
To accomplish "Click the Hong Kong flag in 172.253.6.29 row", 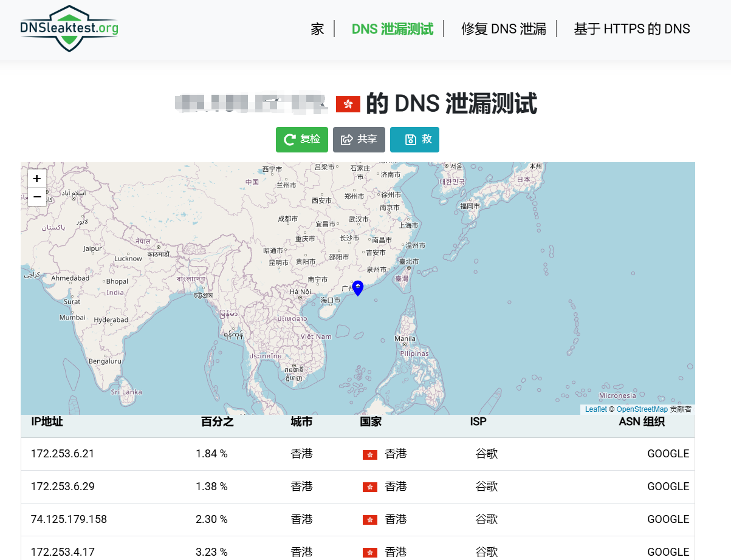I will pos(370,487).
